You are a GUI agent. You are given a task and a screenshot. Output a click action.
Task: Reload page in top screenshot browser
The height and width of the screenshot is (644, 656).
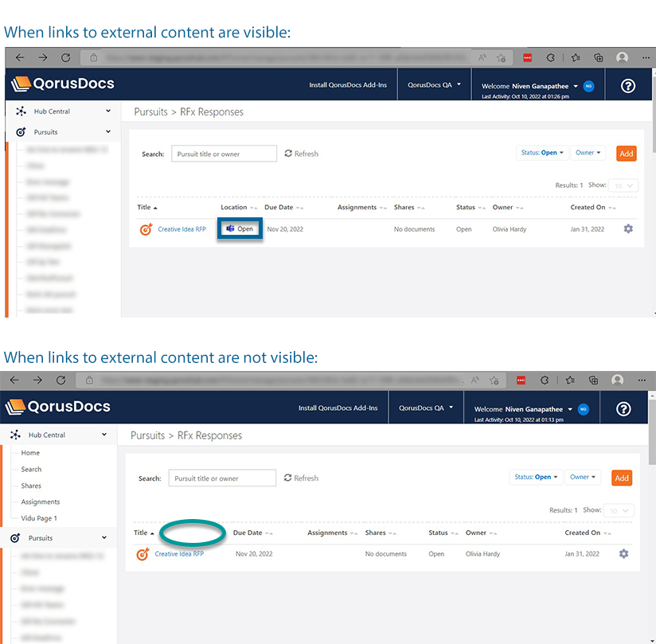click(x=66, y=58)
